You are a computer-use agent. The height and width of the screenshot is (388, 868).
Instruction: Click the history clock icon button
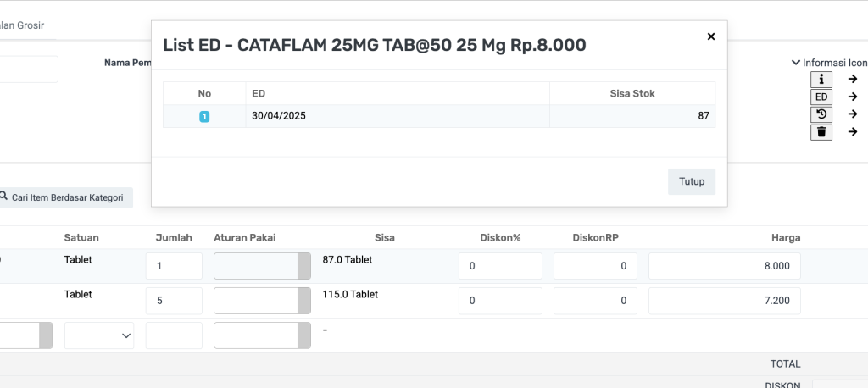coord(821,114)
